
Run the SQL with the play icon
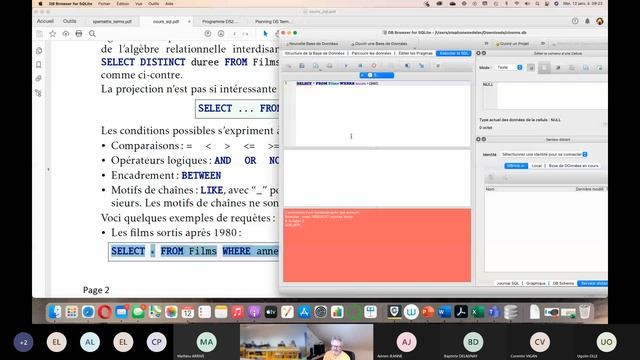[x=346, y=66]
